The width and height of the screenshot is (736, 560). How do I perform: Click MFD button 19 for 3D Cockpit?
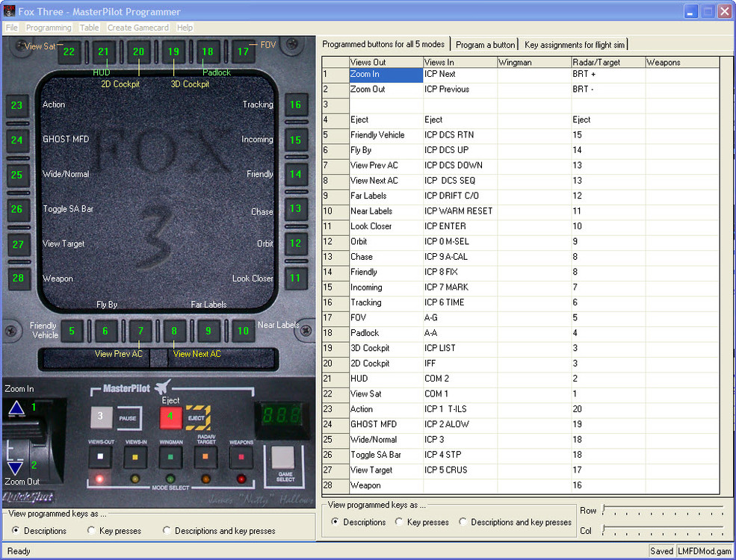click(173, 52)
